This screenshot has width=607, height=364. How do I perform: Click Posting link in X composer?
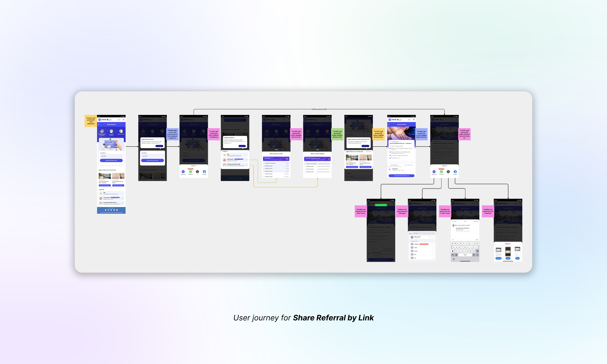tap(476, 221)
